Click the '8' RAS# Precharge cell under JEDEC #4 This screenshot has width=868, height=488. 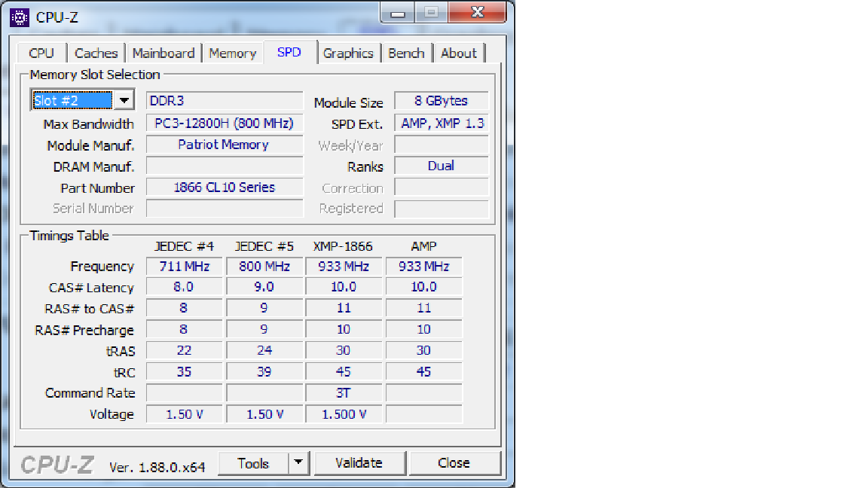click(185, 329)
